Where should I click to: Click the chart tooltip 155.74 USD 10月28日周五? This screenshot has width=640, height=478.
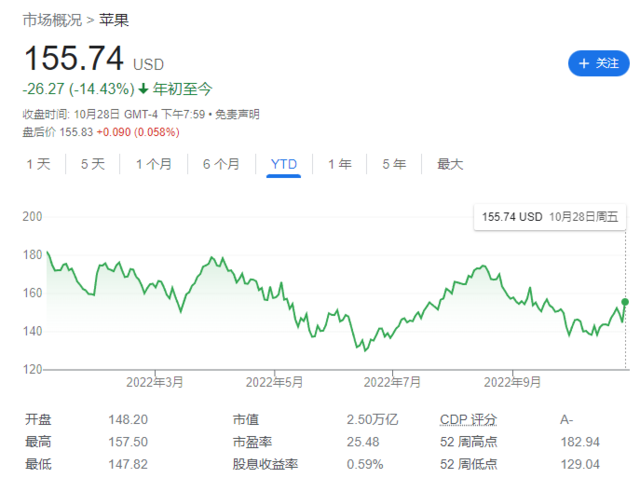[x=549, y=217]
